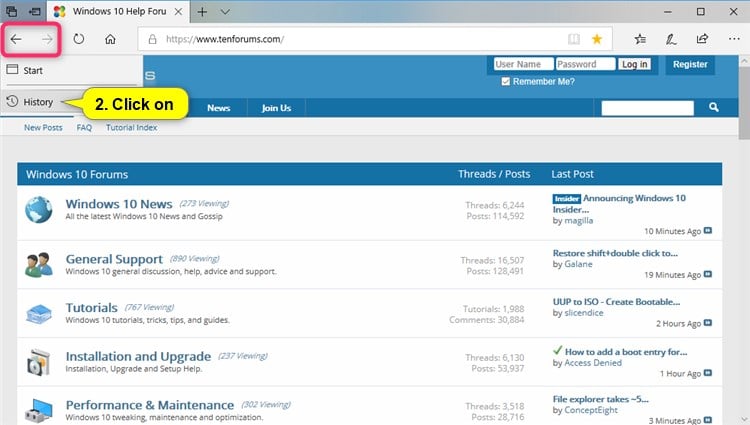Open the FAQ link

click(84, 128)
